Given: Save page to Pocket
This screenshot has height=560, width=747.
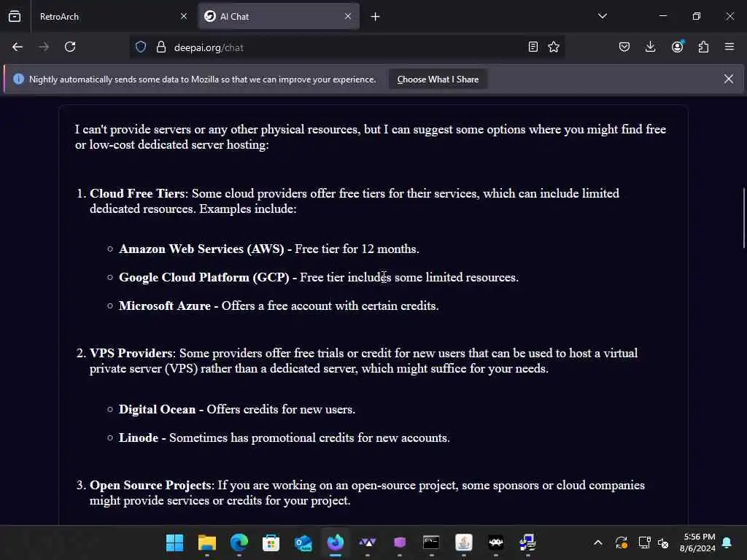Looking at the screenshot, I should [x=624, y=47].
